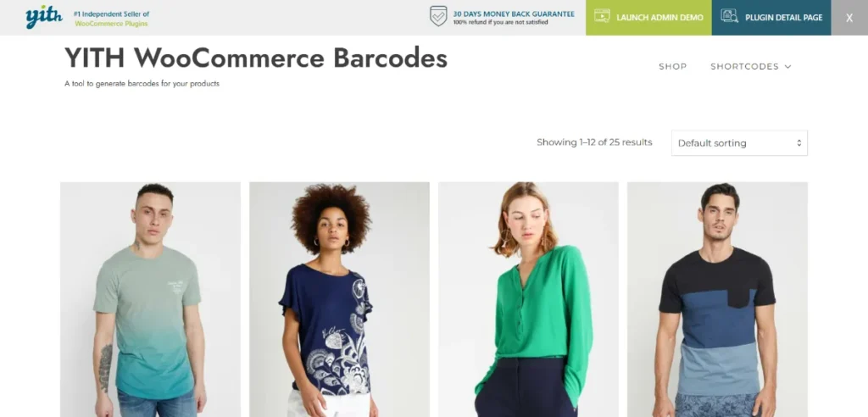The width and height of the screenshot is (868, 417).
Task: Click the sorting dropdown arrows
Action: 798,143
